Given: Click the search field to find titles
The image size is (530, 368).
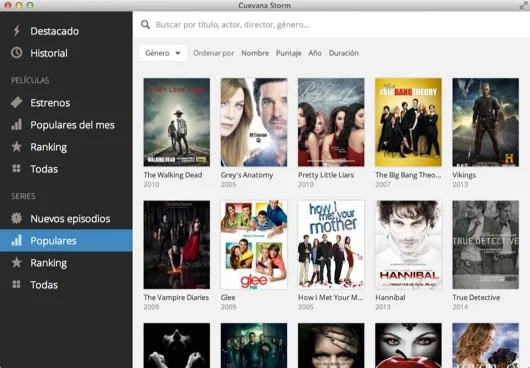Looking at the screenshot, I should [331, 25].
